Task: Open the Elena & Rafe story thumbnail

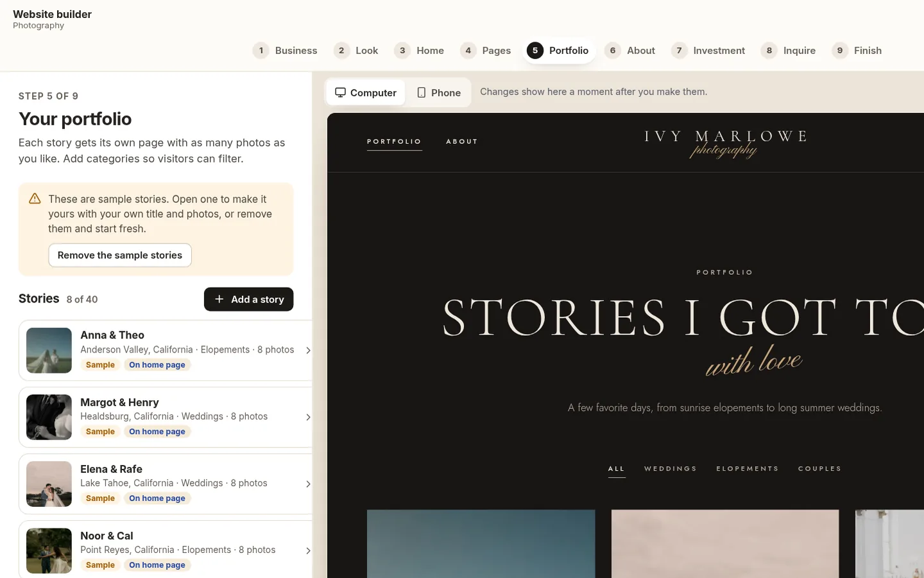Action: 49,484
